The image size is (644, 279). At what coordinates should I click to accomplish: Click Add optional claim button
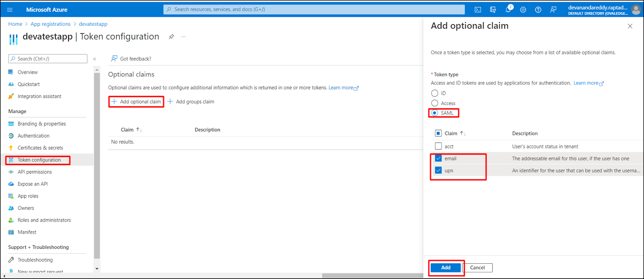tap(136, 102)
